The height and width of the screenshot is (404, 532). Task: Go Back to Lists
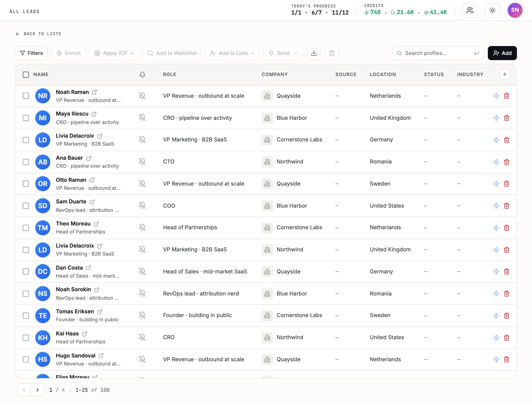click(x=38, y=34)
